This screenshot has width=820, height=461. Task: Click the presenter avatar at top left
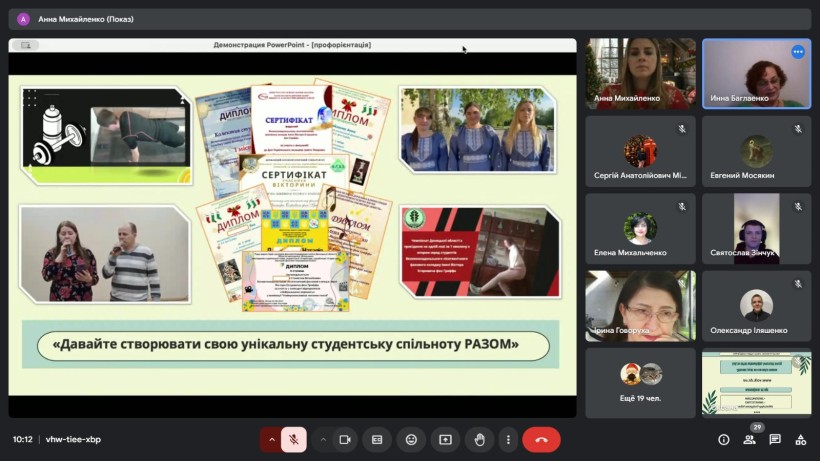pos(23,19)
